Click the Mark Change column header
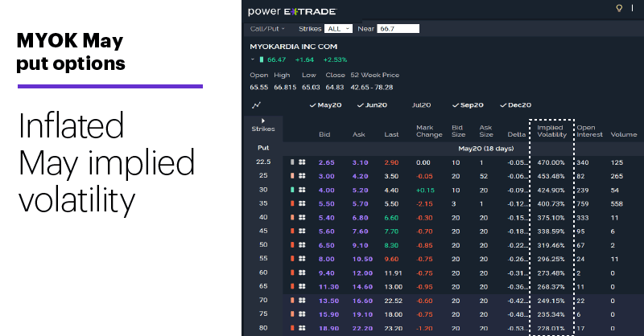This screenshot has height=336, width=644. (x=429, y=131)
